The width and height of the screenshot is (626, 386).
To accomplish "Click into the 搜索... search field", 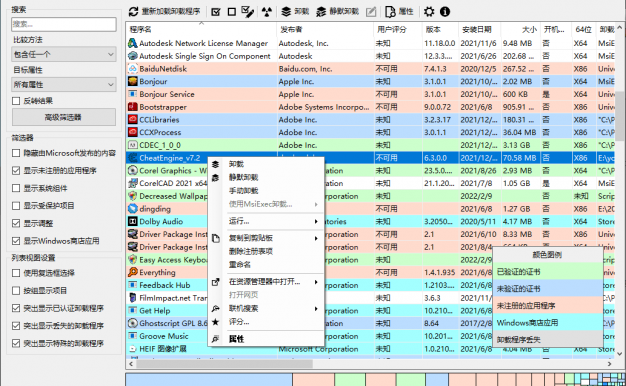I will pyautogui.click(x=64, y=24).
